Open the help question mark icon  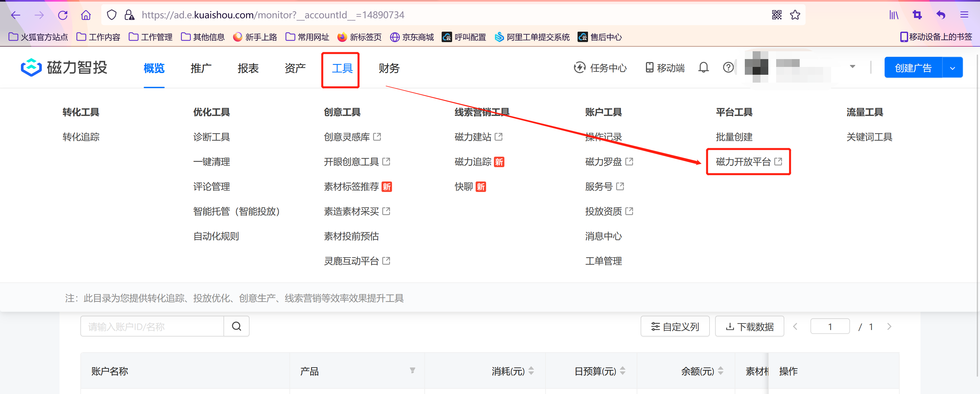point(728,68)
